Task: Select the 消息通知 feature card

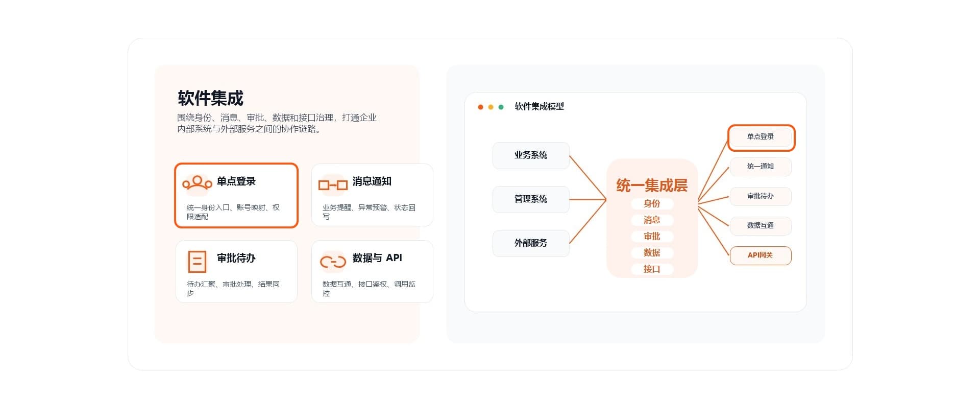Action: click(372, 195)
